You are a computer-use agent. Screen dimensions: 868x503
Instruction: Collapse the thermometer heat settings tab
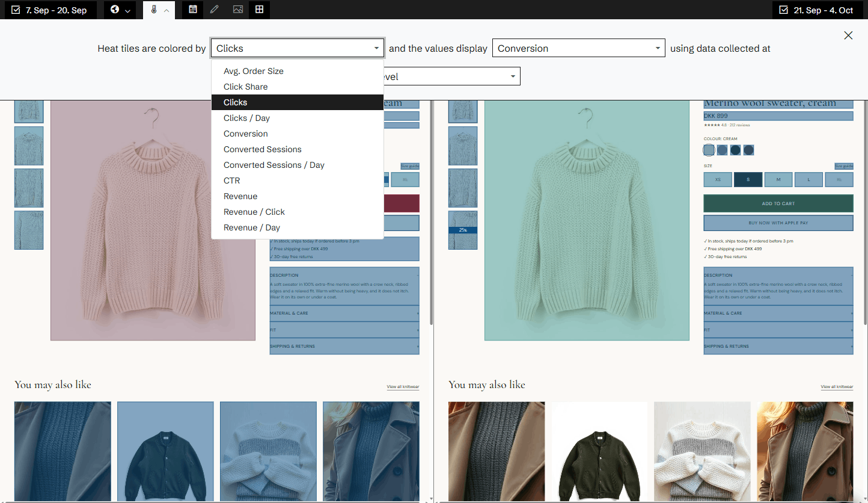[x=159, y=10]
